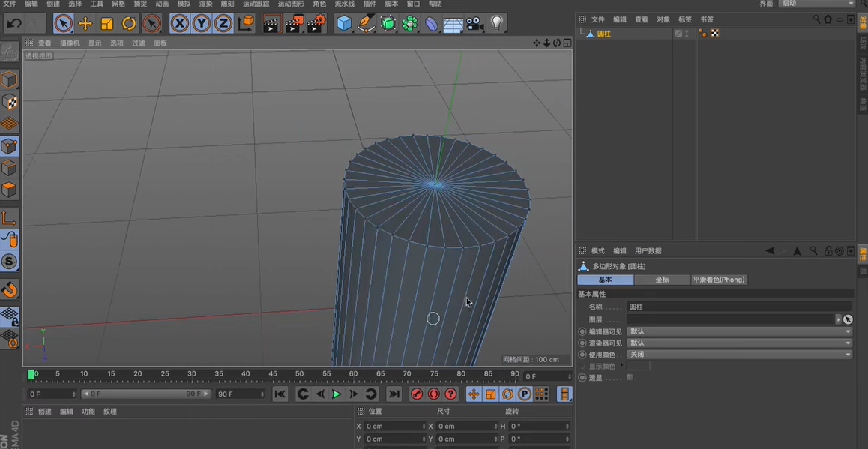Select the pen spline tool

(x=365, y=23)
